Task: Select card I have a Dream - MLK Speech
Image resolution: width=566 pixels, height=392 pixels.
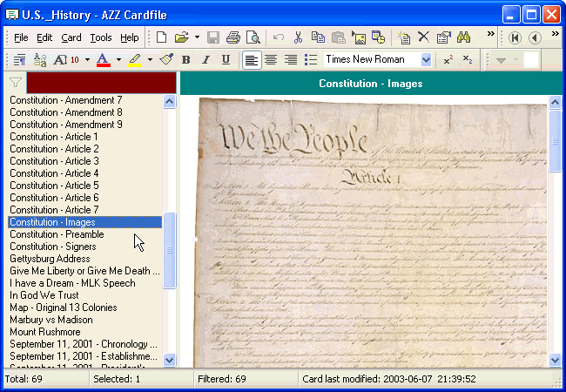Action: click(84, 283)
